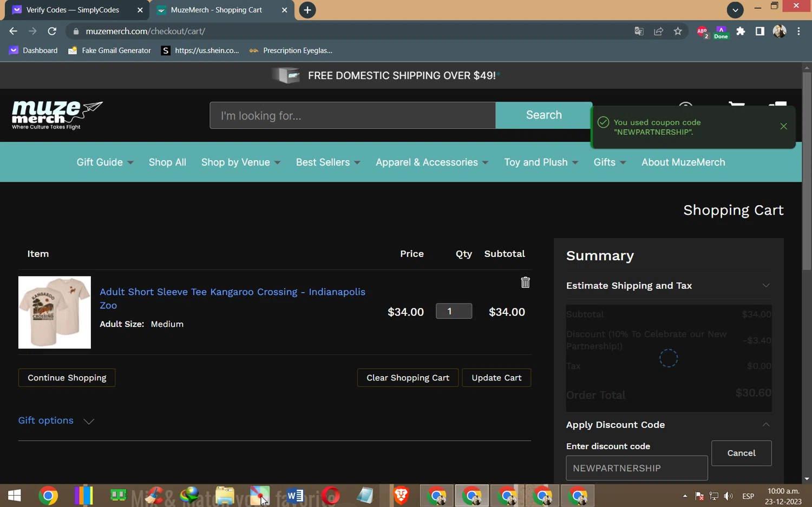The height and width of the screenshot is (507, 812).
Task: Open the us.shein.co bookmark
Action: [x=200, y=50]
